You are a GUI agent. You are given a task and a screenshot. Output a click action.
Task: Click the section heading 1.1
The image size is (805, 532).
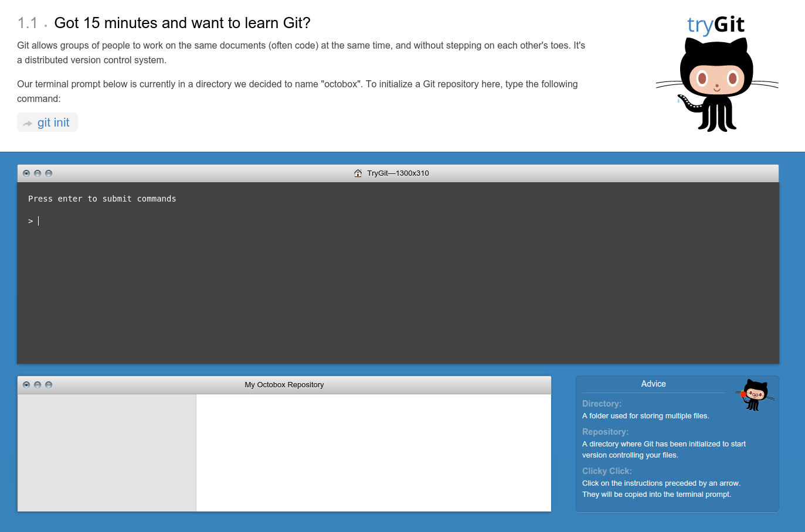(26, 22)
